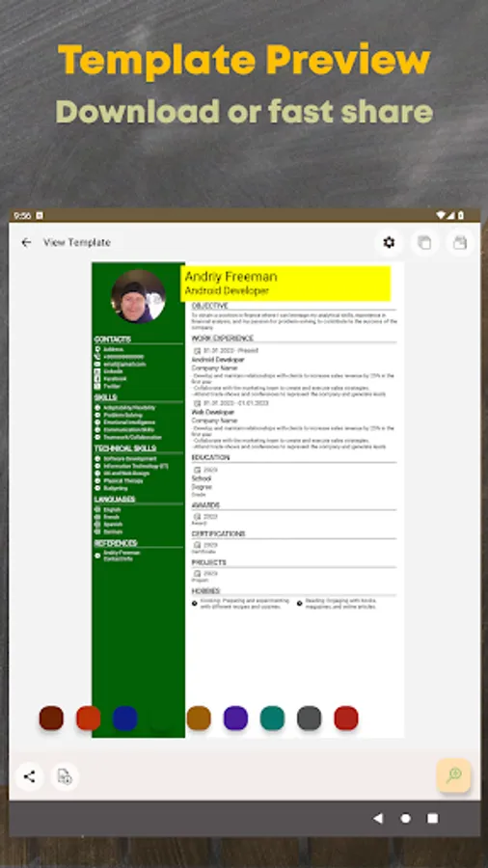Select the bright red color swatch
488x868 pixels.
coord(346,718)
